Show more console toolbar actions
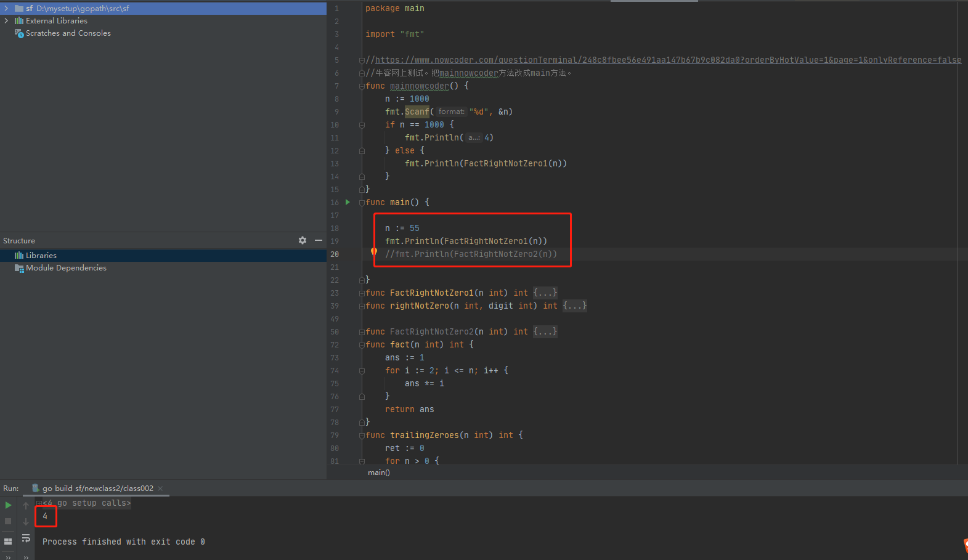968x560 pixels. [26, 557]
